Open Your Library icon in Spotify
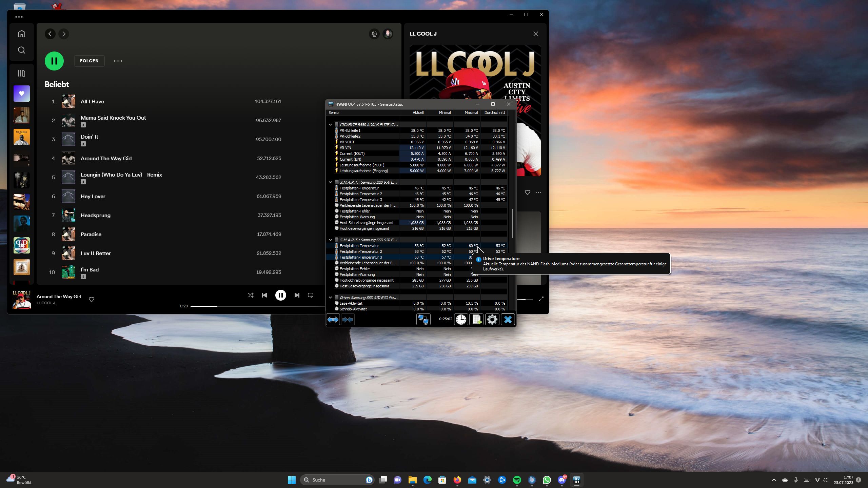Viewport: 868px width, 488px height. tap(22, 73)
